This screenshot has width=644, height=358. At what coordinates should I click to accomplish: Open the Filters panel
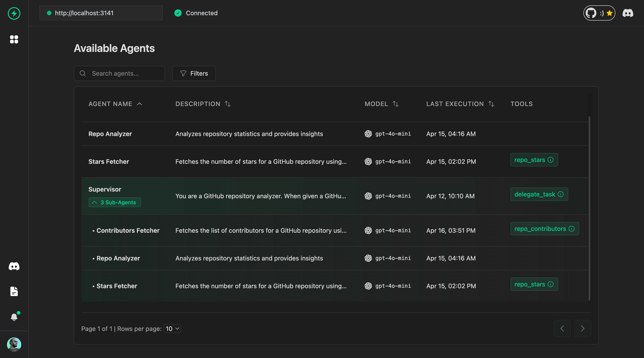tap(194, 73)
